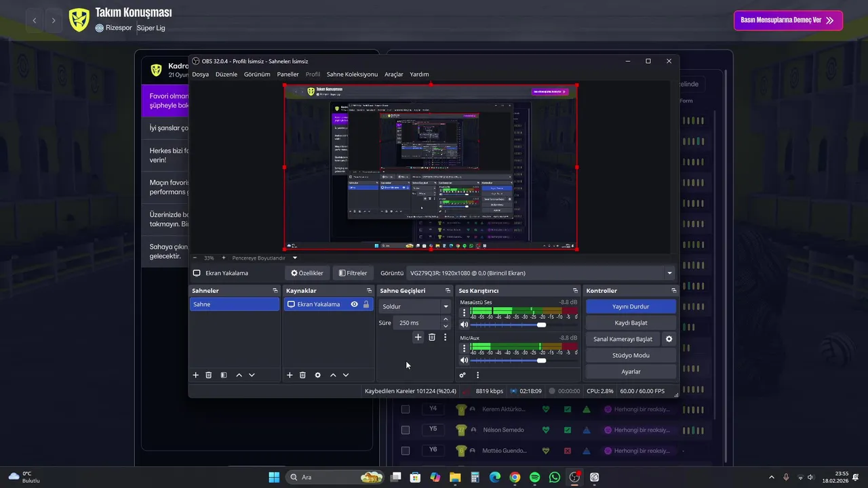Delete source with trash icon in Kaynaklar

pos(302,375)
